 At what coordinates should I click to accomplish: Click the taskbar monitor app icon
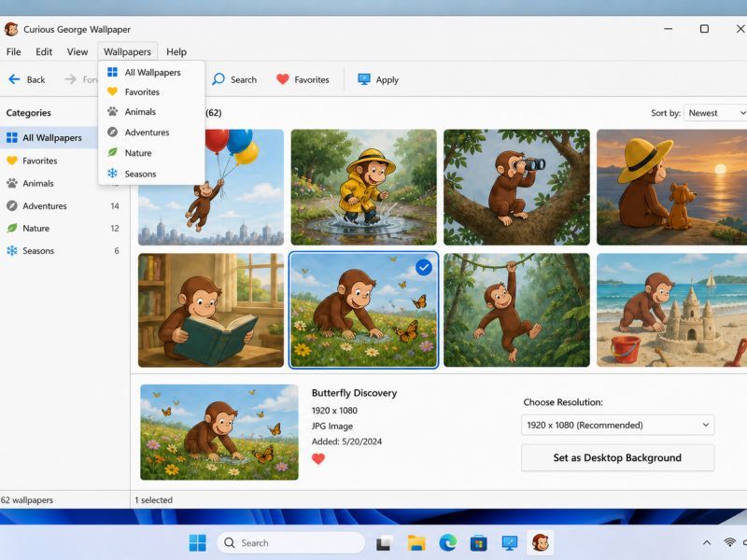(509, 543)
